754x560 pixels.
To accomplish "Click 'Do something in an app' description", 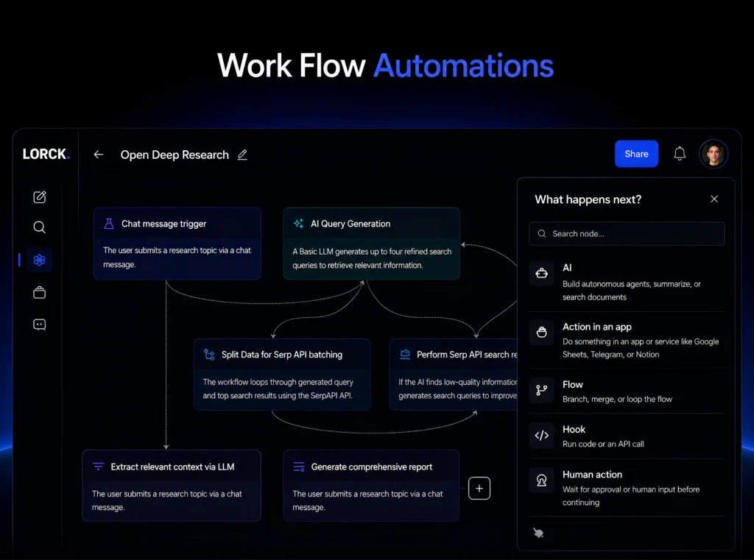I will (x=641, y=348).
